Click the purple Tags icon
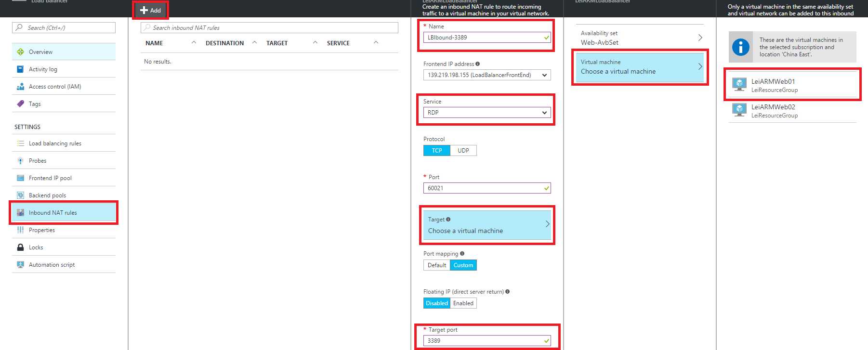The height and width of the screenshot is (350, 868). [20, 104]
